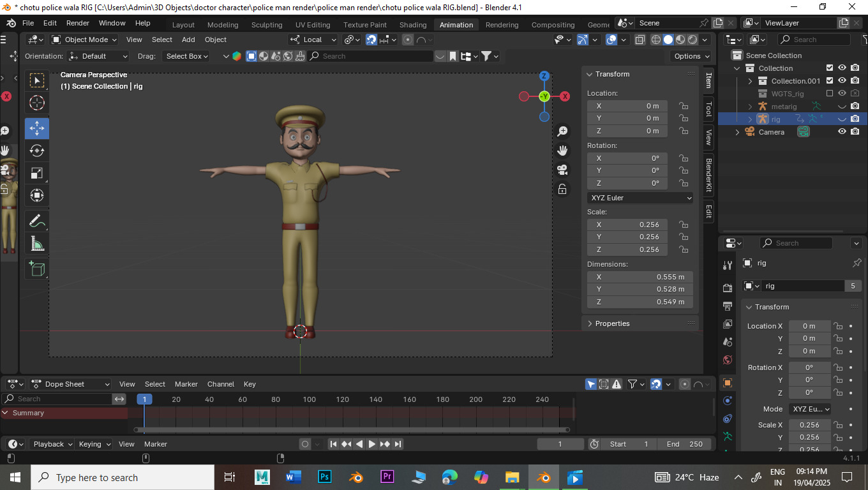
Task: Enable Use Preview Range stopwatch icon
Action: tap(594, 444)
